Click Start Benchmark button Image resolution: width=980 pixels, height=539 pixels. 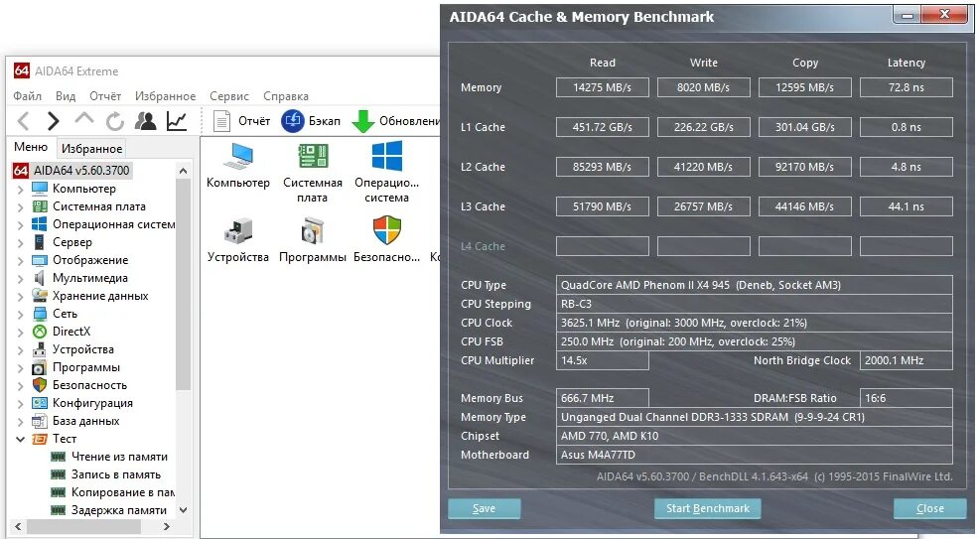click(708, 508)
